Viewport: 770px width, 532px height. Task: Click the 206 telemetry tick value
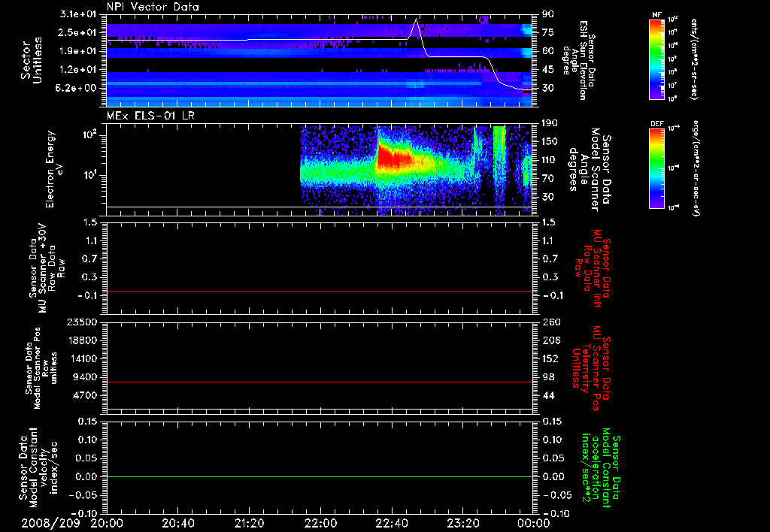550,340
